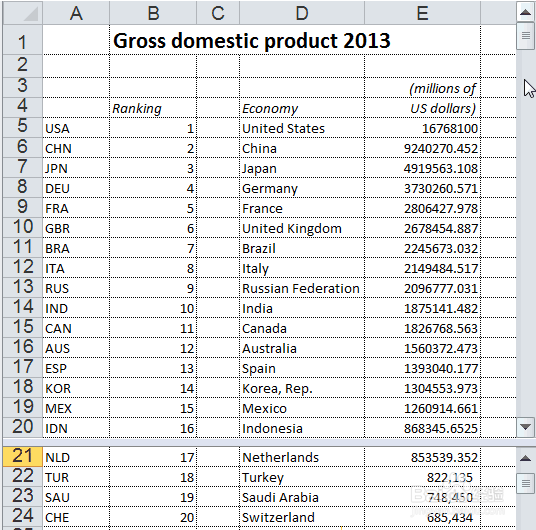The image size is (536, 530).
Task: Select row 1 header
Action: coord(23,40)
